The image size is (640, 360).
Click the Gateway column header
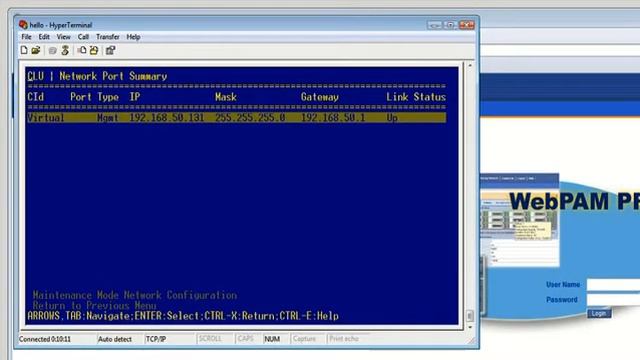click(320, 97)
